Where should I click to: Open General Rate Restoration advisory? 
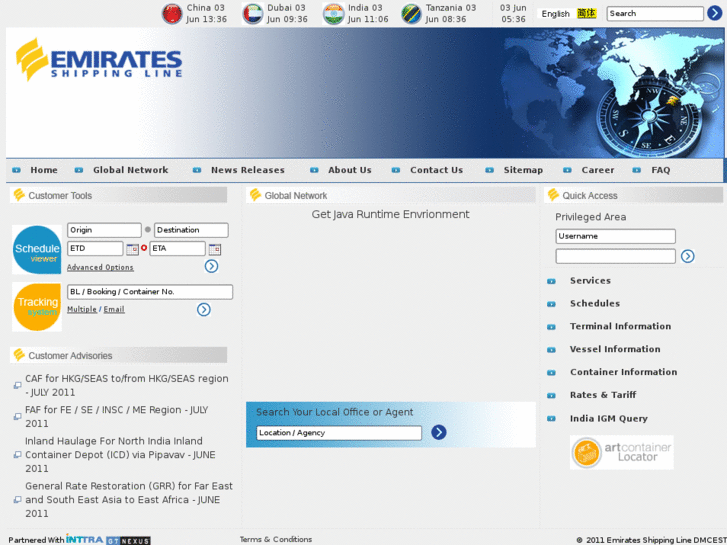pyautogui.click(x=129, y=500)
